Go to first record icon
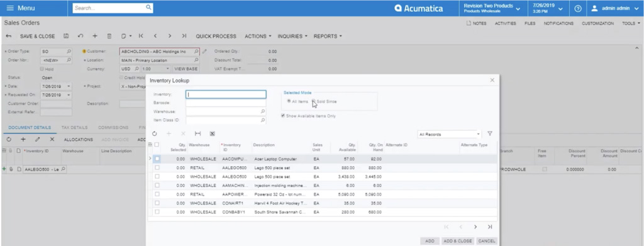This screenshot has height=246, width=644. [x=141, y=36]
